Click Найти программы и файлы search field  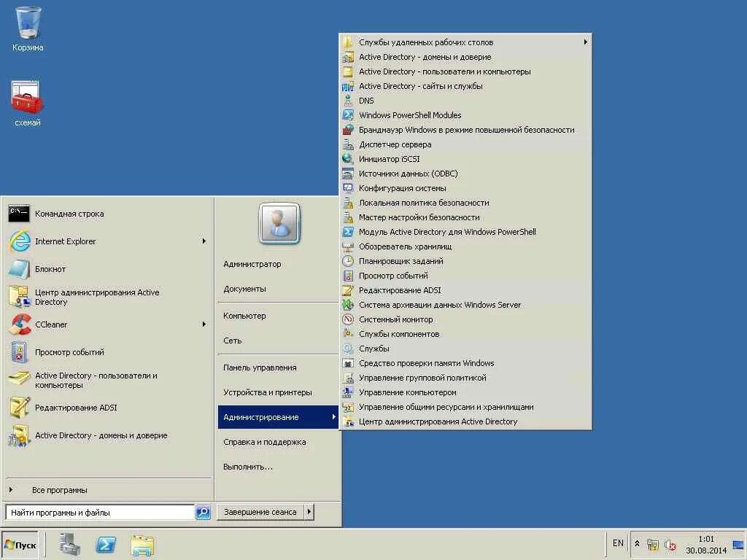[x=100, y=513]
